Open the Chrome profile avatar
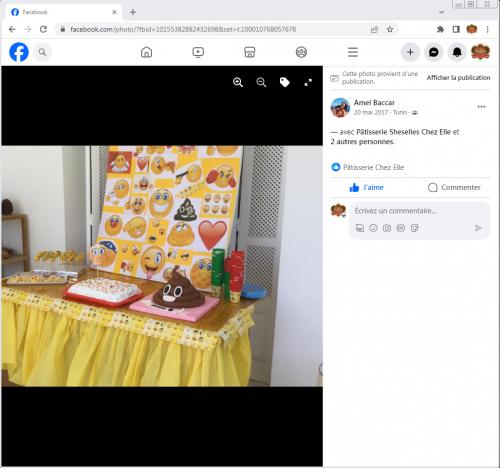This screenshot has height=468, width=500. click(x=472, y=29)
